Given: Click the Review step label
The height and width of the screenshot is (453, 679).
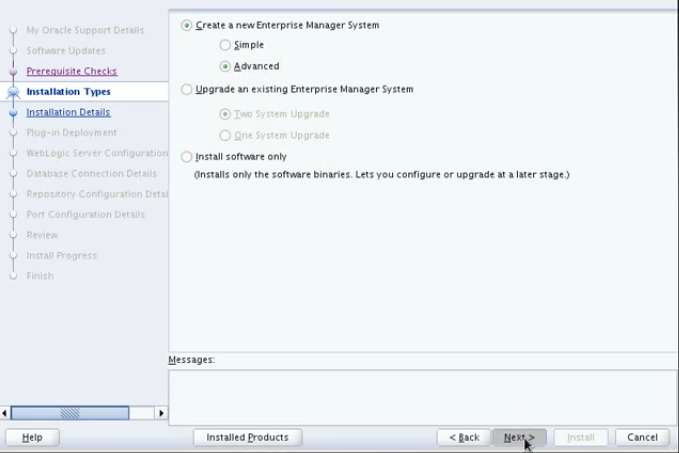Looking at the screenshot, I should pos(42,235).
